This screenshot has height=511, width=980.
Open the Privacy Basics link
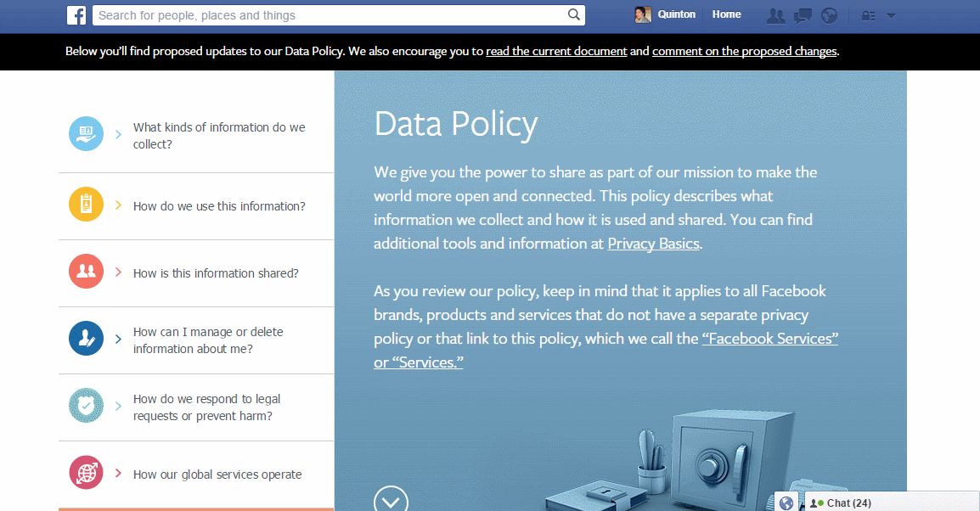653,244
